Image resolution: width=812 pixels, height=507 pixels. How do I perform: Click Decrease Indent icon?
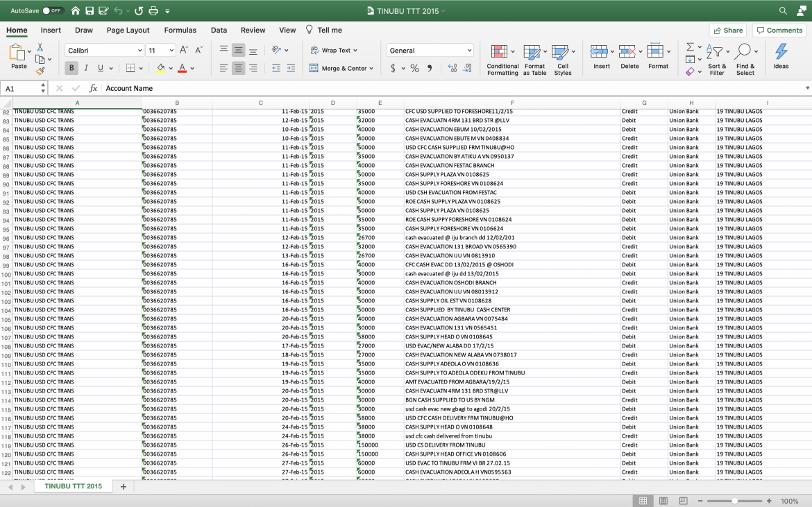coord(276,68)
